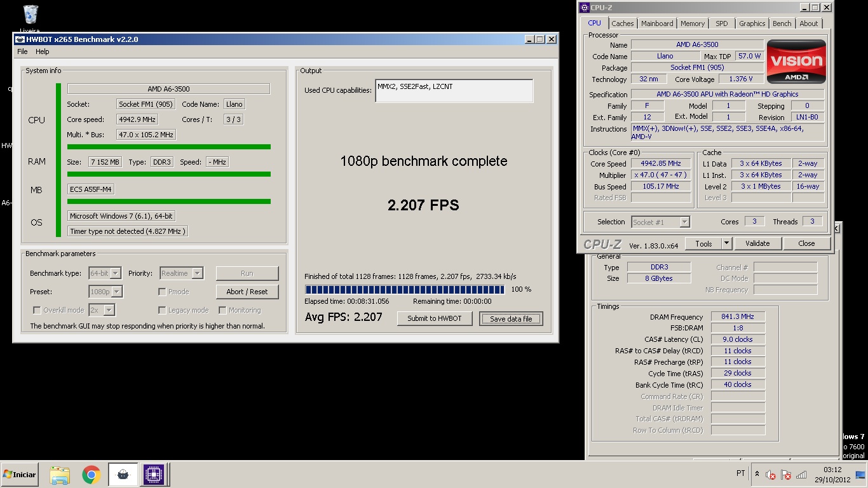Image resolution: width=868 pixels, height=488 pixels.
Task: Click the Abort / Reset button
Action: pyautogui.click(x=247, y=292)
